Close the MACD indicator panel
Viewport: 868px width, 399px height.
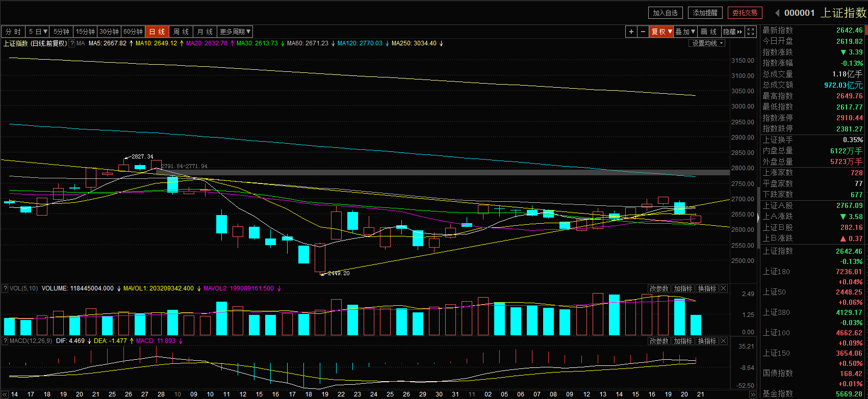724,341
